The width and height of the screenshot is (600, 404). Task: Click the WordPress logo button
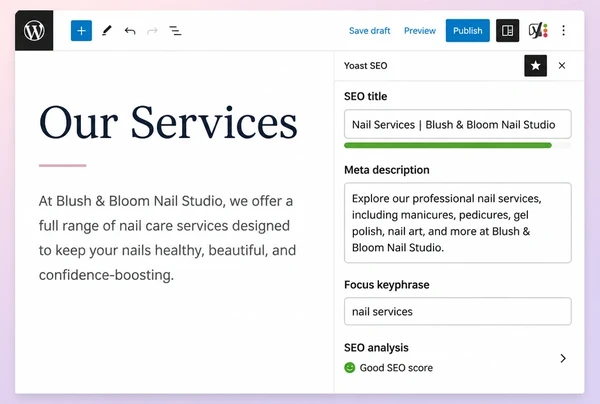click(34, 31)
